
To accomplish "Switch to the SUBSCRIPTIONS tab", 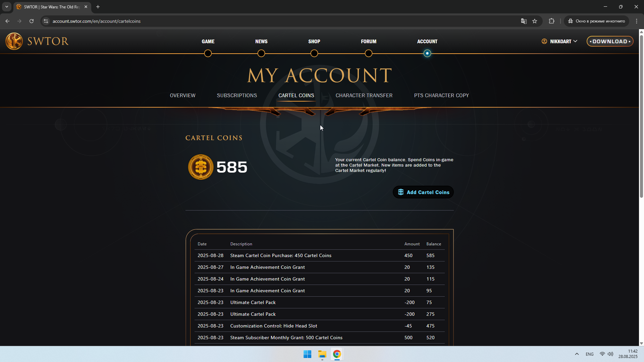I will tap(237, 96).
